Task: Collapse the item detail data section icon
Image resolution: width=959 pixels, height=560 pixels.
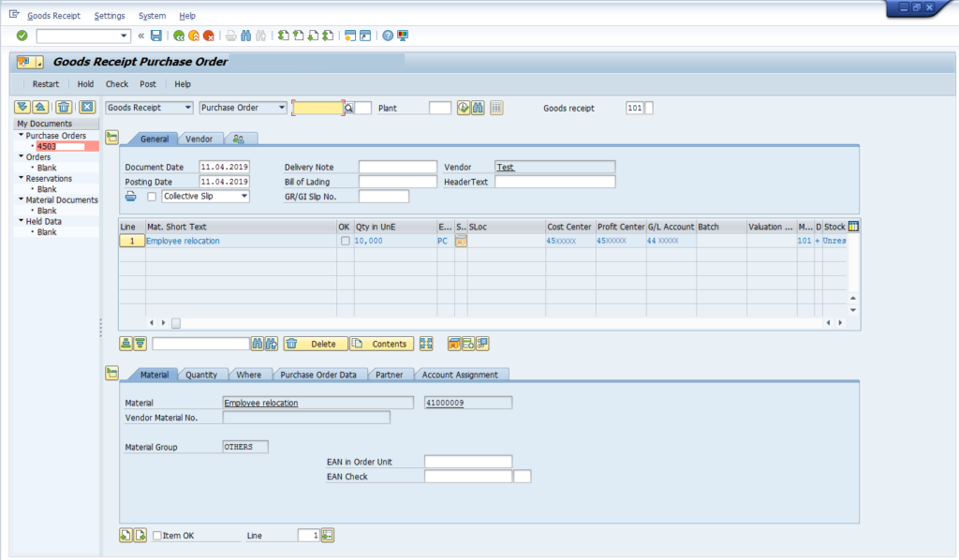Action: [x=112, y=373]
